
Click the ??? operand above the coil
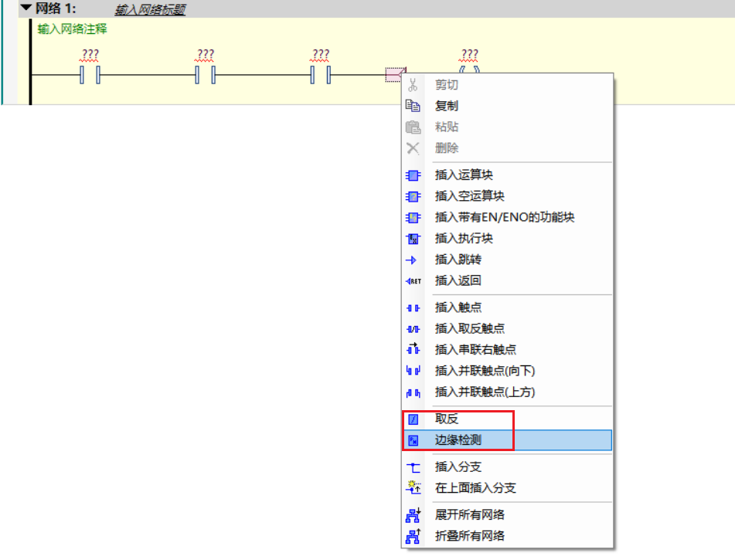point(470,54)
